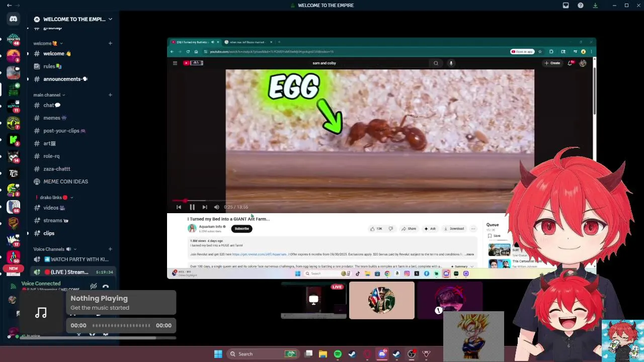Screen dimensions: 644x362
Task: Mute YouTube player volume speaker icon
Action: [x=216, y=207]
